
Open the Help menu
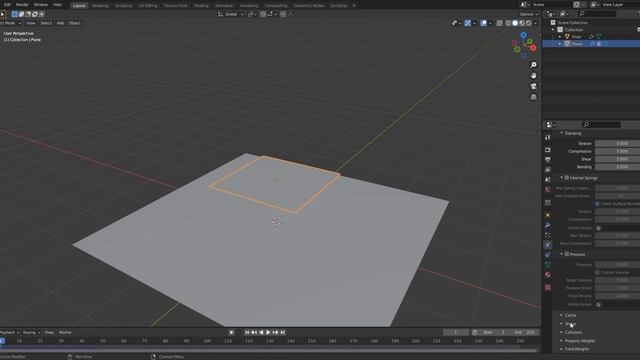coord(58,5)
